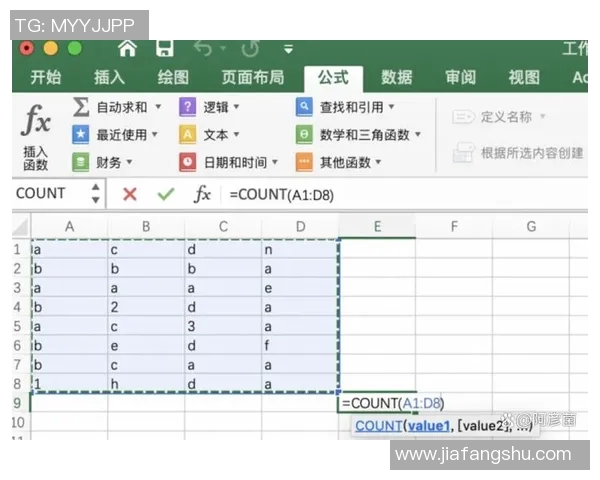Cancel formula entry with red X

[130, 194]
